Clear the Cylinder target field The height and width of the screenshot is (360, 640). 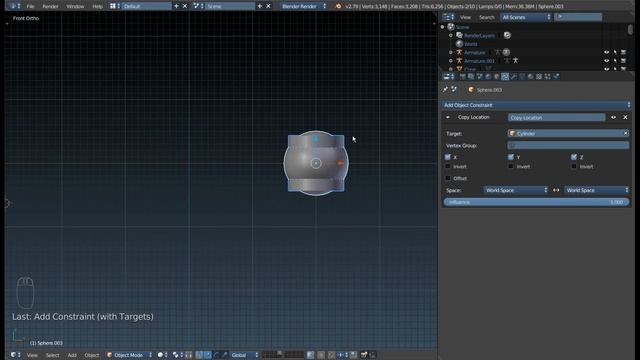click(625, 133)
